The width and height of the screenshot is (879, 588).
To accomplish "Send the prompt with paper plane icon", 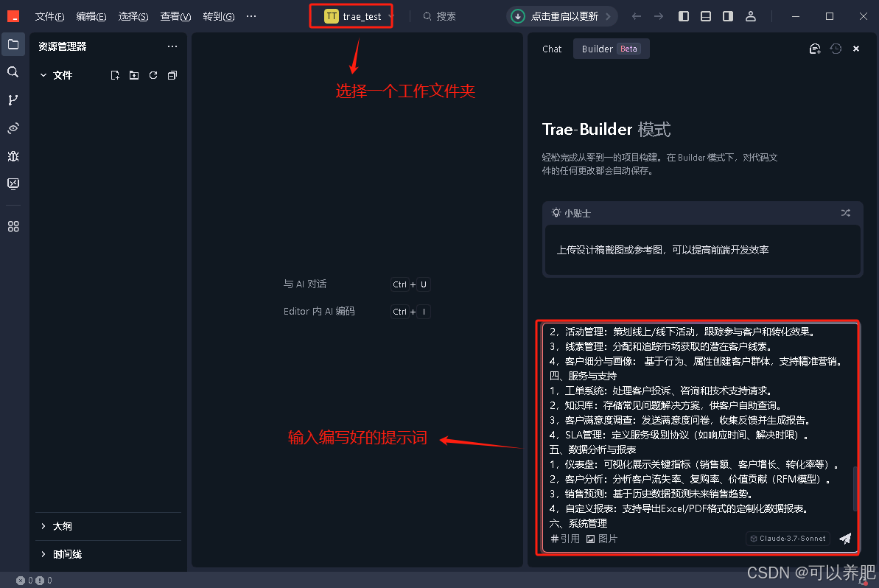I will point(845,539).
